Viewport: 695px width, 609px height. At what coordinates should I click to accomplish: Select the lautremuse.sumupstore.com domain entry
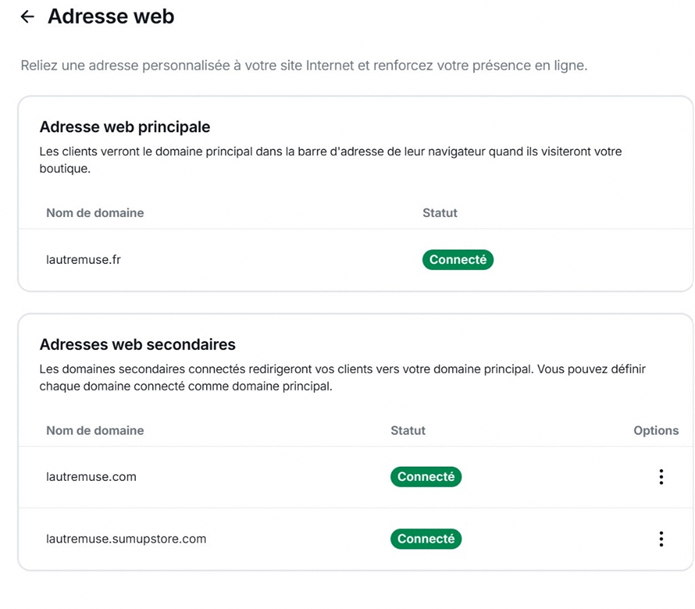[x=126, y=539]
